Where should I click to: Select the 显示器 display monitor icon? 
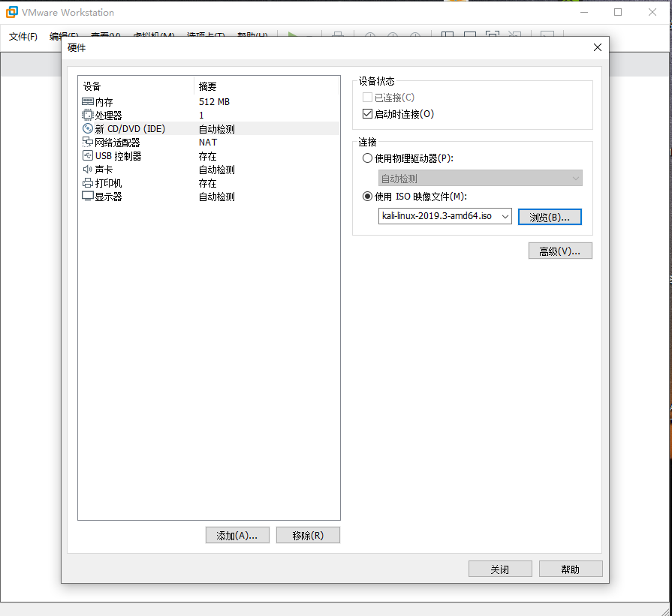click(87, 196)
